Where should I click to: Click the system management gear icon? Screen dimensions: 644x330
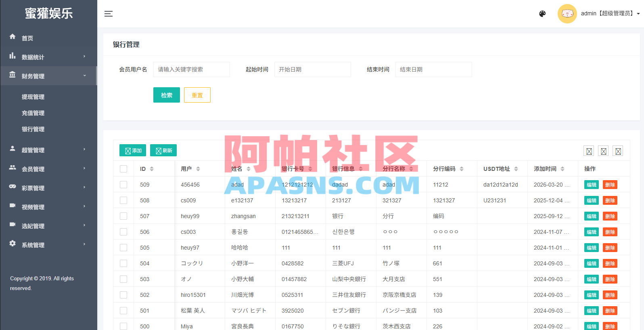[x=13, y=244]
